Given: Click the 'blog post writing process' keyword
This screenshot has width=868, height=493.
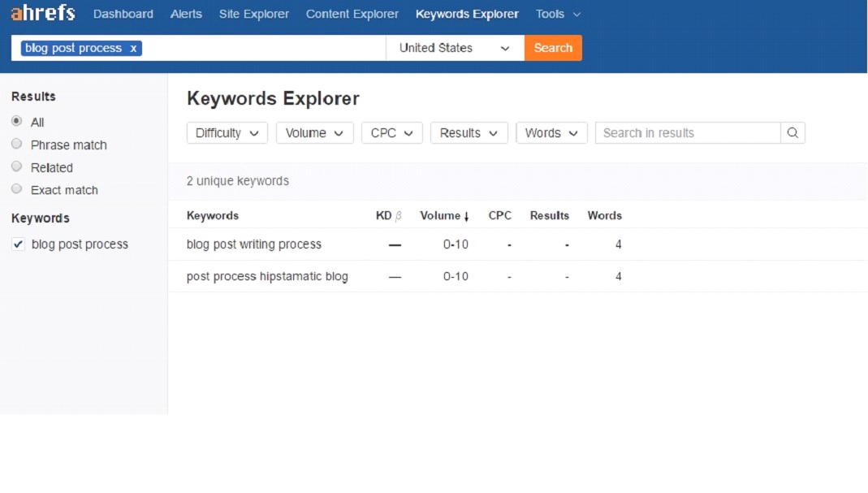Looking at the screenshot, I should [254, 244].
